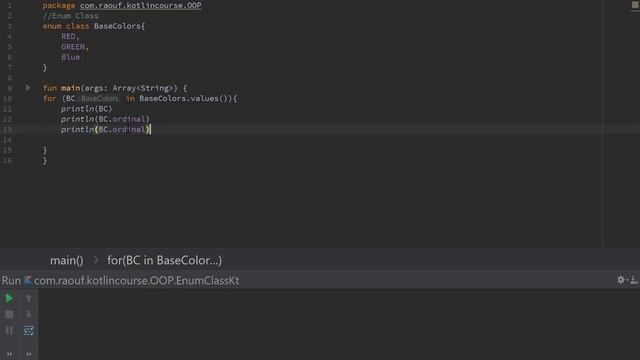The width and height of the screenshot is (640, 360).
Task: Open Run panel settings gear
Action: click(x=621, y=280)
